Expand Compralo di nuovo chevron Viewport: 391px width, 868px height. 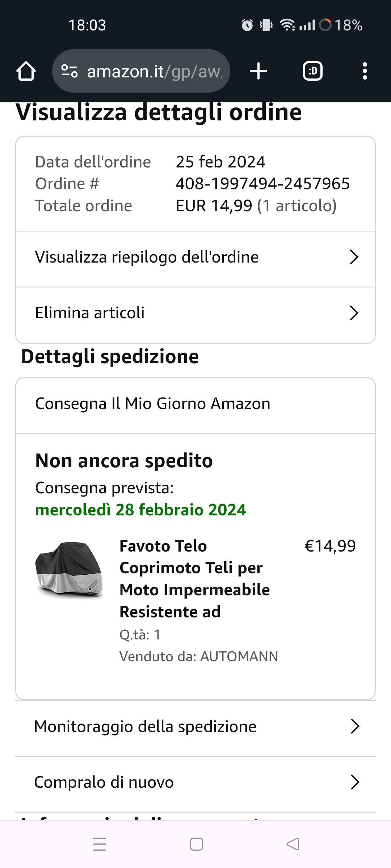click(x=355, y=782)
